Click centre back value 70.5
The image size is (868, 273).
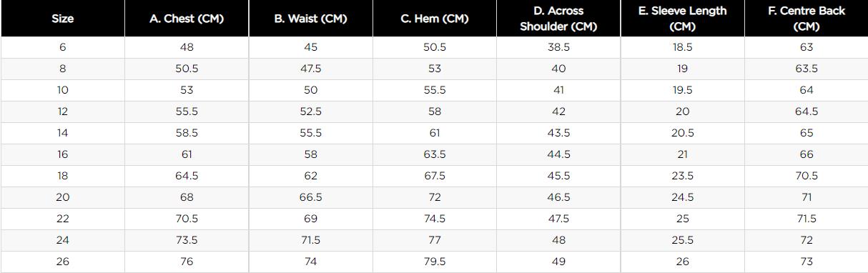click(x=807, y=176)
